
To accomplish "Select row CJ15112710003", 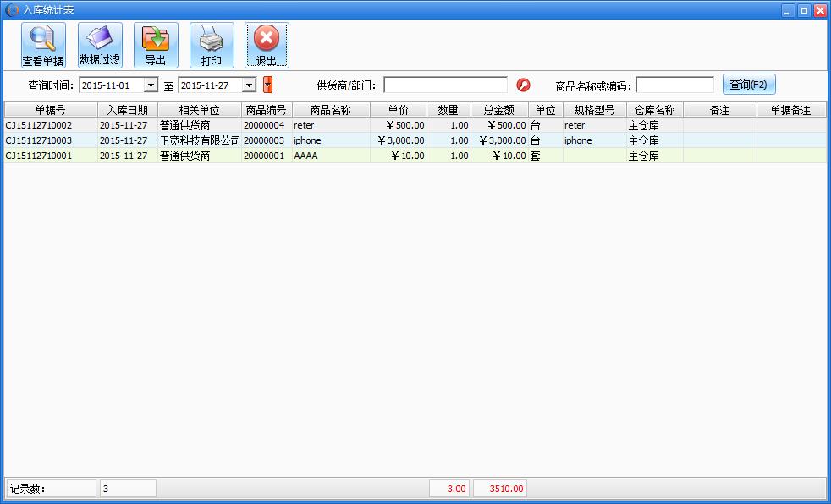I will [x=415, y=140].
